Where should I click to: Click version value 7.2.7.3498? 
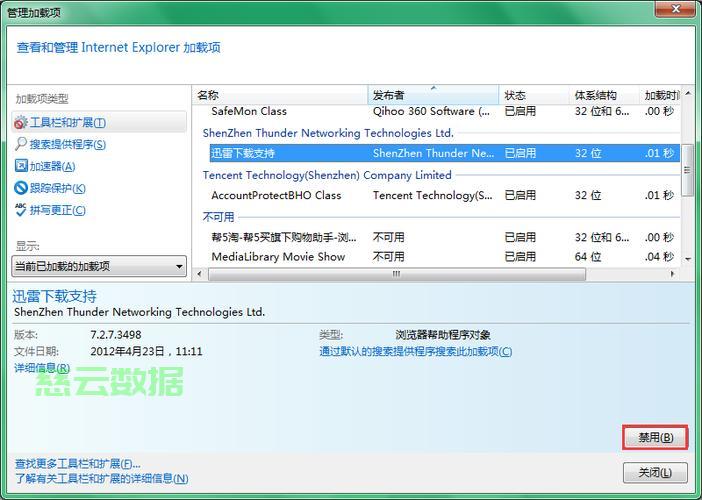coord(116,335)
